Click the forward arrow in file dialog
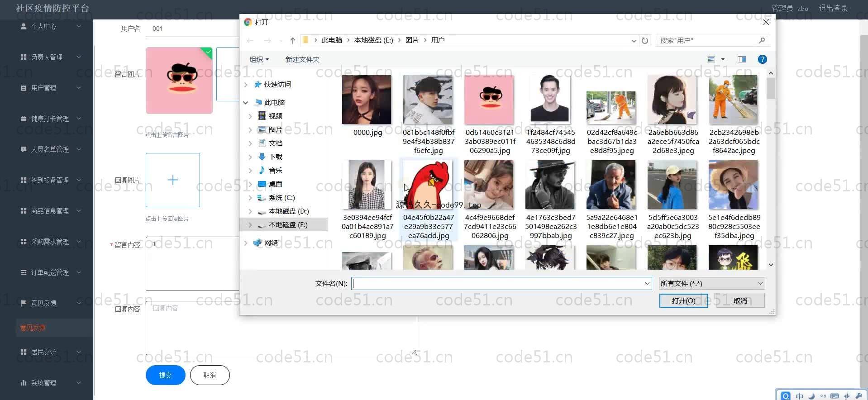The image size is (868, 400). [x=267, y=41]
